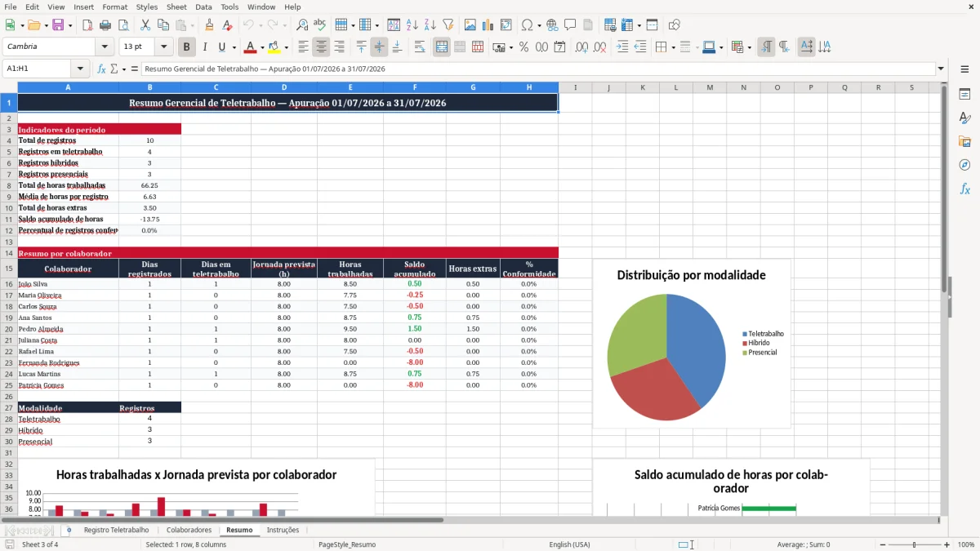Toggle Wrap Text
The image size is (980, 551).
click(420, 47)
